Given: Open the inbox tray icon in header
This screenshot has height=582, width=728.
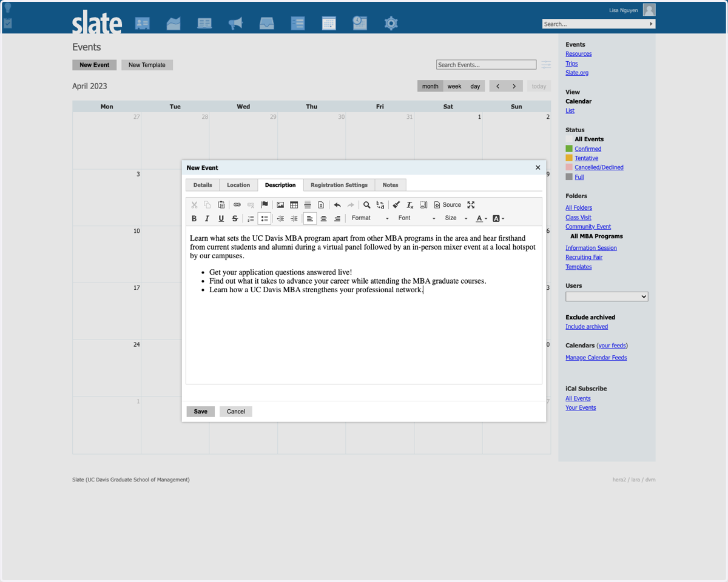Looking at the screenshot, I should click(266, 23).
